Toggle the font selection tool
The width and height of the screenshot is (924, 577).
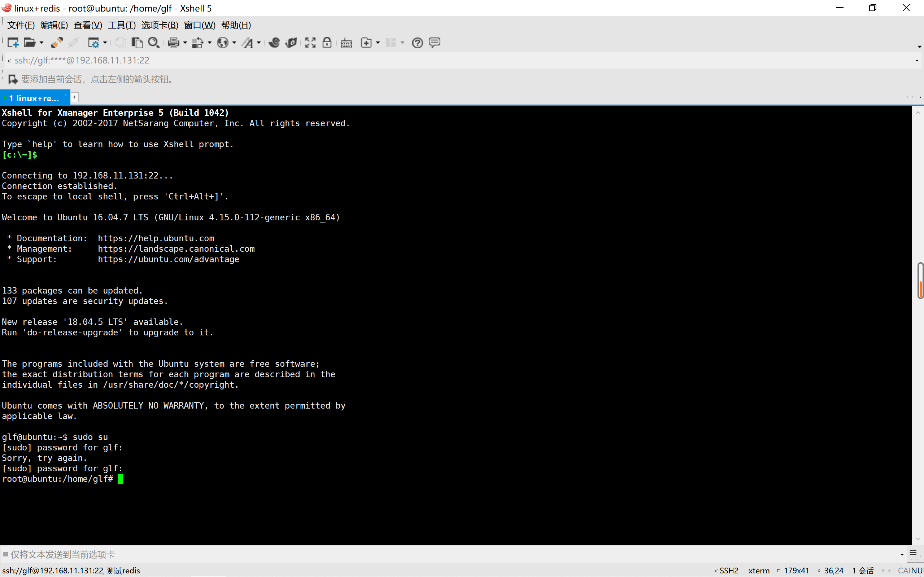click(x=248, y=43)
